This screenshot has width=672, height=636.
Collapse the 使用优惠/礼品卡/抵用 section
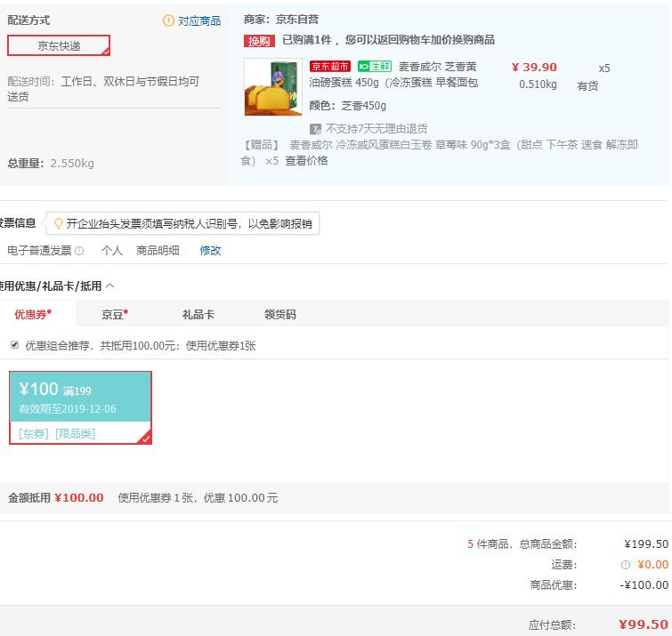(x=110, y=286)
